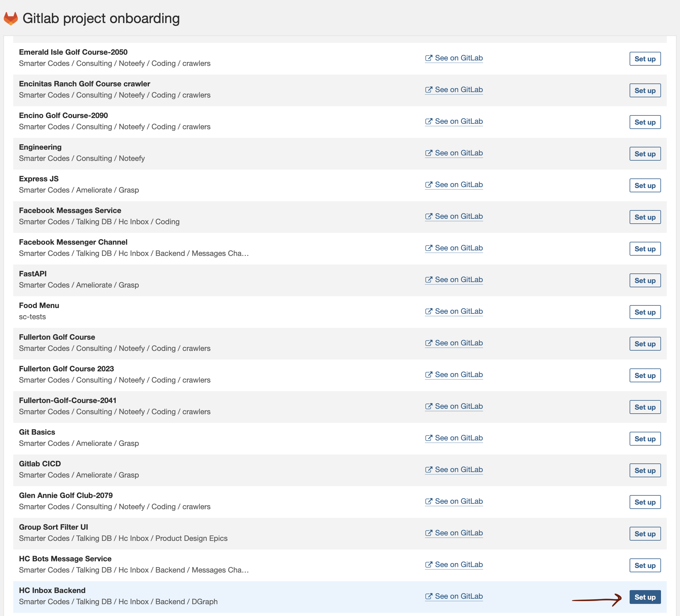Select the 'Gitlab CICD' project name
Screen dimensions: 680x616
(x=40, y=464)
